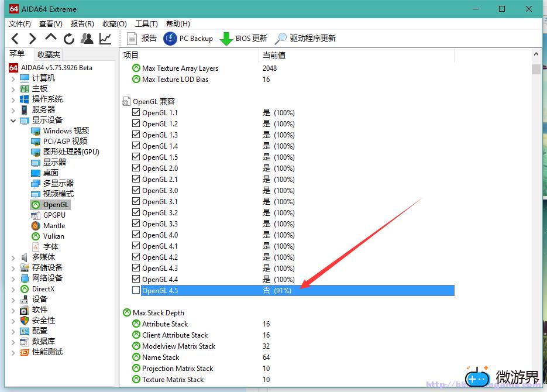This screenshot has width=547, height=392.
Task: Toggle the OpenGL 4.3 checkbox
Action: click(136, 268)
